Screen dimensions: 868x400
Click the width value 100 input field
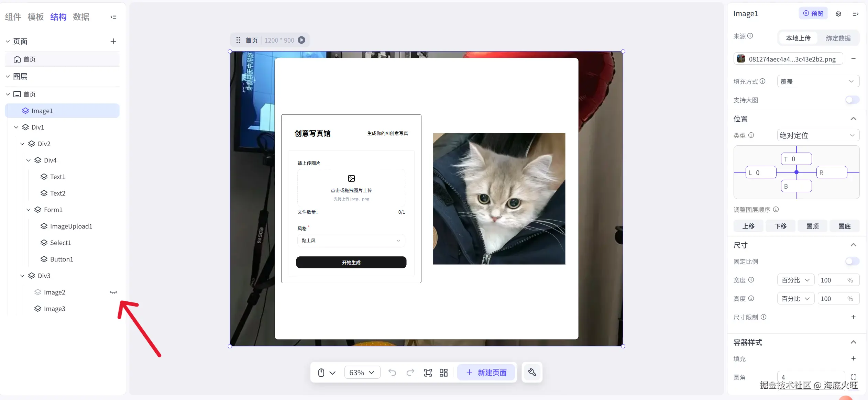click(838, 280)
